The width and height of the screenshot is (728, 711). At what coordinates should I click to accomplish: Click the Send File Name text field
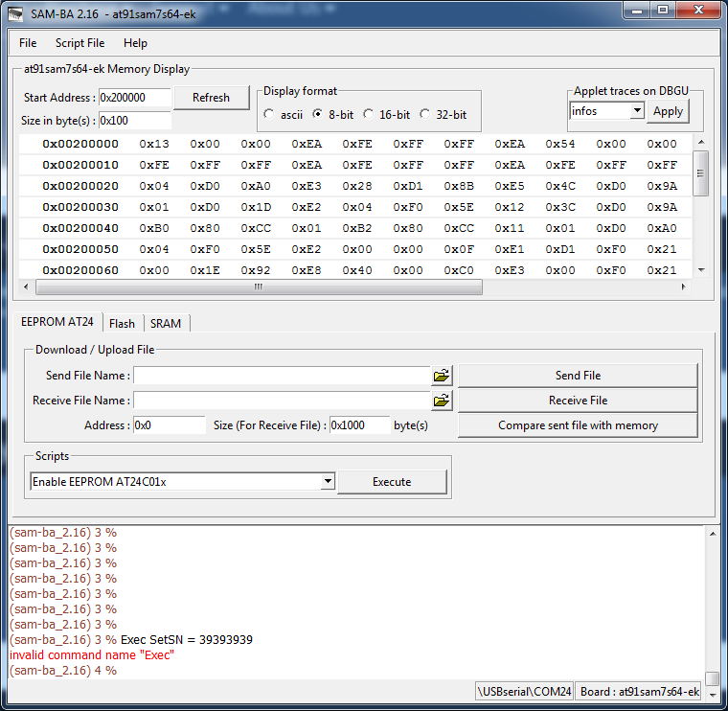282,376
